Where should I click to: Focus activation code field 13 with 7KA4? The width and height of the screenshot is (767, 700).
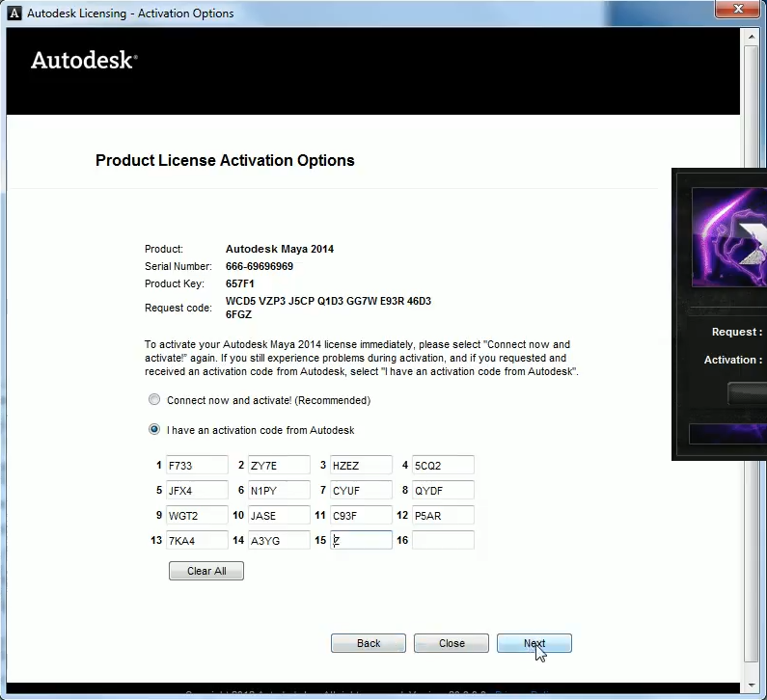(197, 541)
